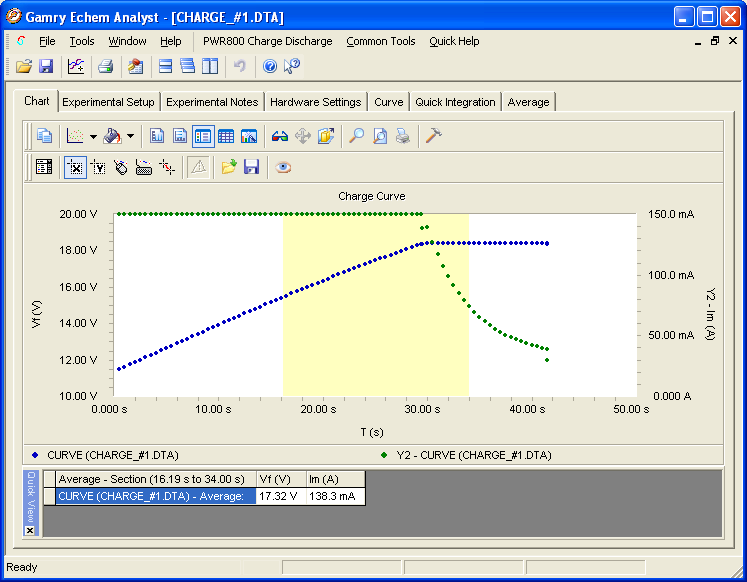
Task: Activate the What's This help pointer
Action: [292, 66]
